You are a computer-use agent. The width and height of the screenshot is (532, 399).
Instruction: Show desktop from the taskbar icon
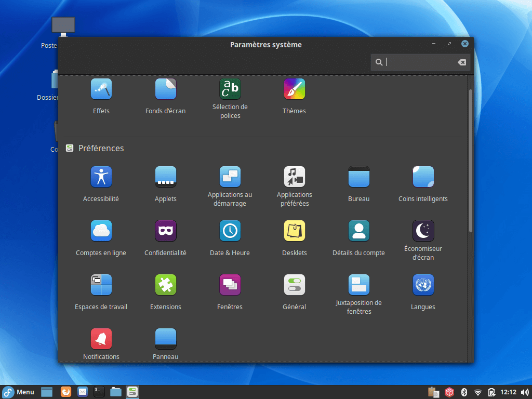tap(47, 392)
